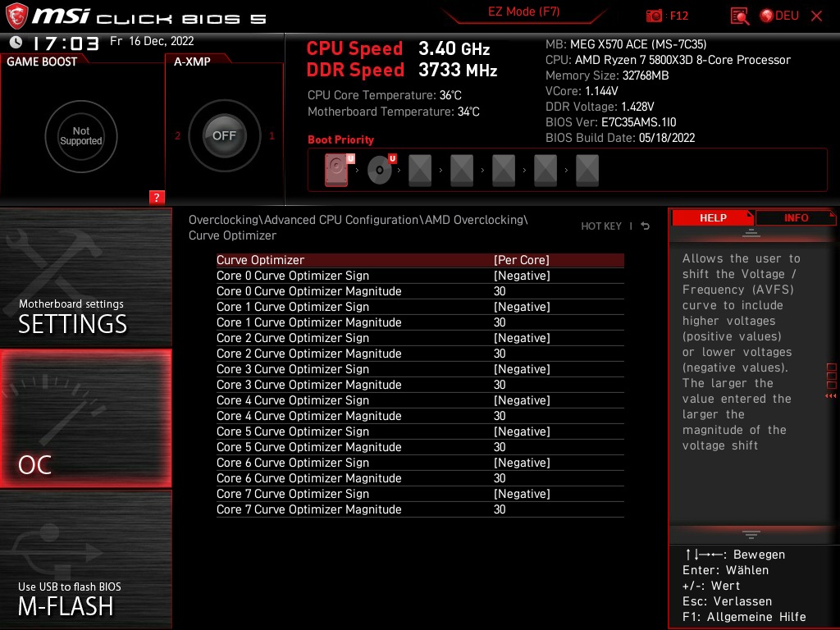Click the red question mark help icon
Viewport: 840px width, 630px height.
tap(157, 197)
